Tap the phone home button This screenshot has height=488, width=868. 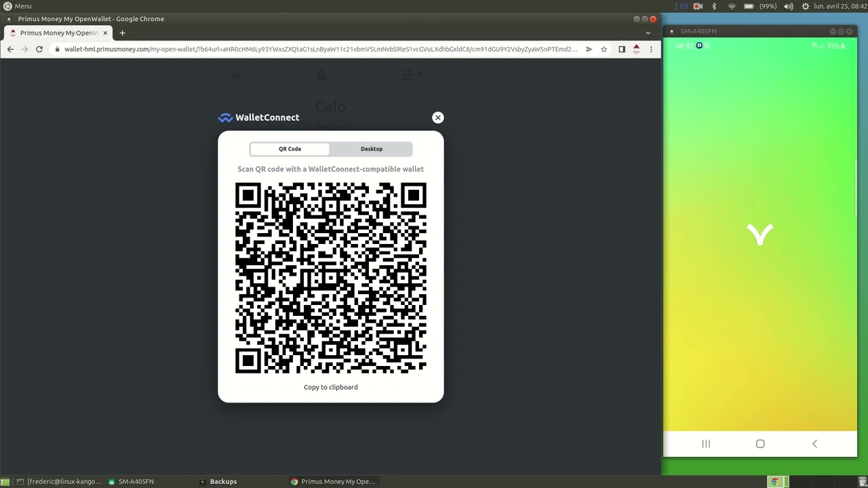coord(760,444)
